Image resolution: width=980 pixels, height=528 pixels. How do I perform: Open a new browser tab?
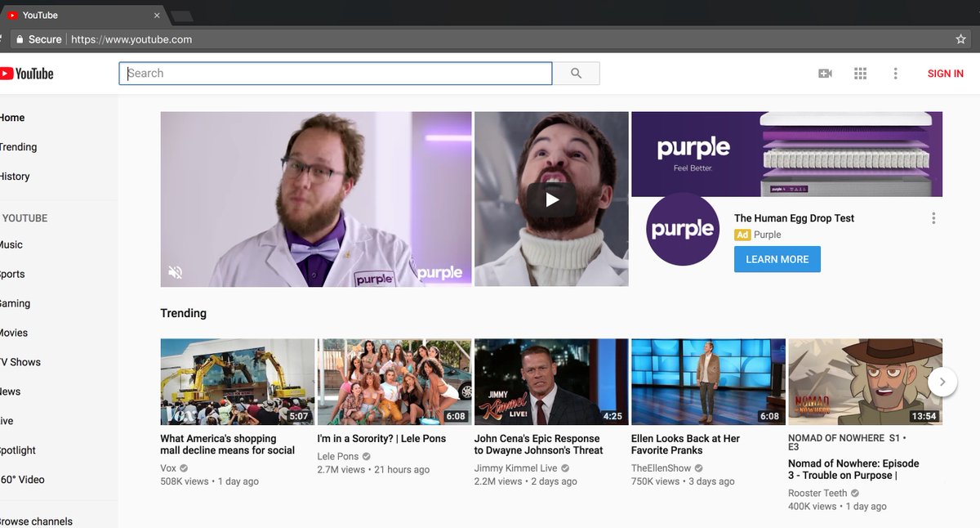[181, 16]
